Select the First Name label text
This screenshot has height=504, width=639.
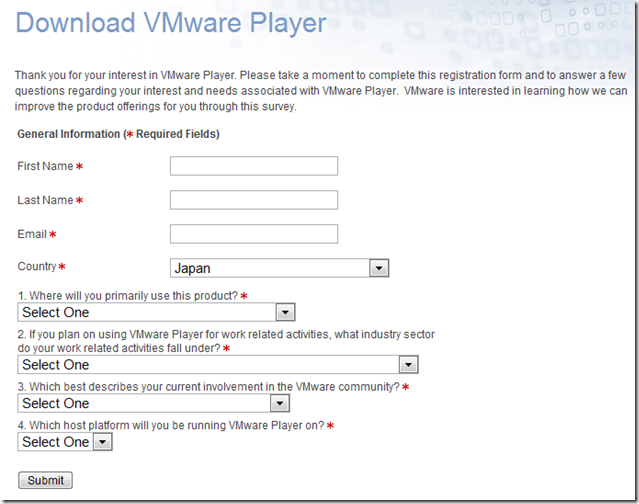tap(45, 166)
